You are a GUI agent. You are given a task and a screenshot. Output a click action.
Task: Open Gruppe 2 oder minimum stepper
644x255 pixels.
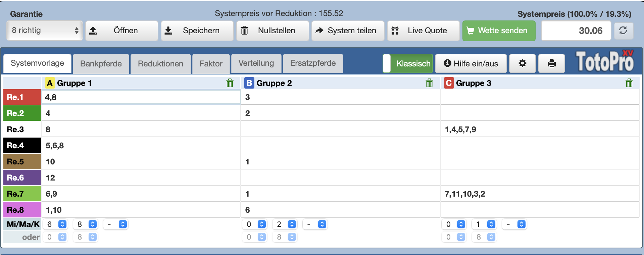[255, 237]
